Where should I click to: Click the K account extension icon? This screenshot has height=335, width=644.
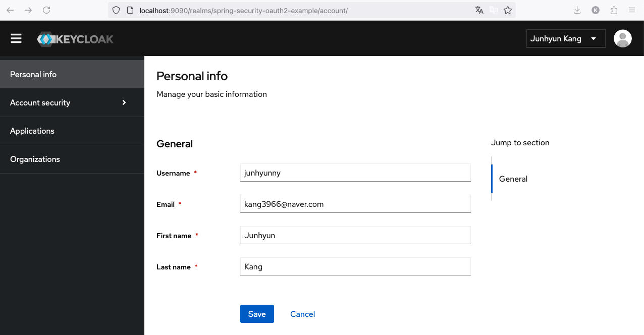click(596, 10)
